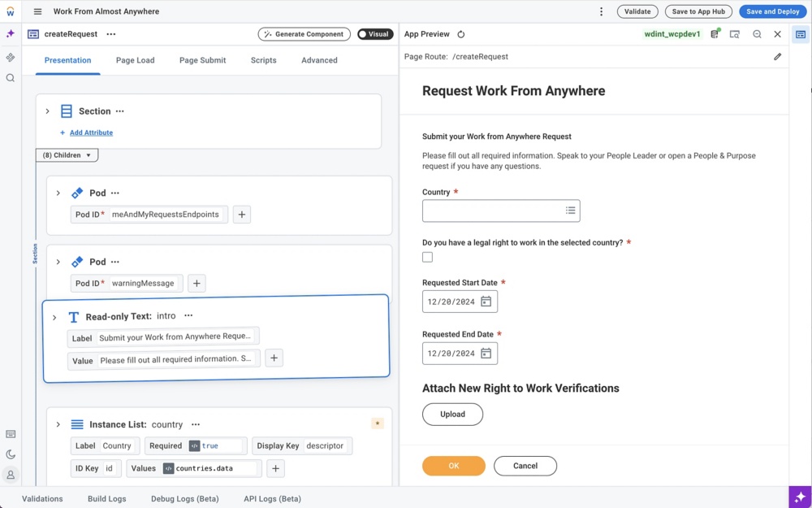812x508 pixels.
Task: Open the Country prompt list icon
Action: [570, 211]
